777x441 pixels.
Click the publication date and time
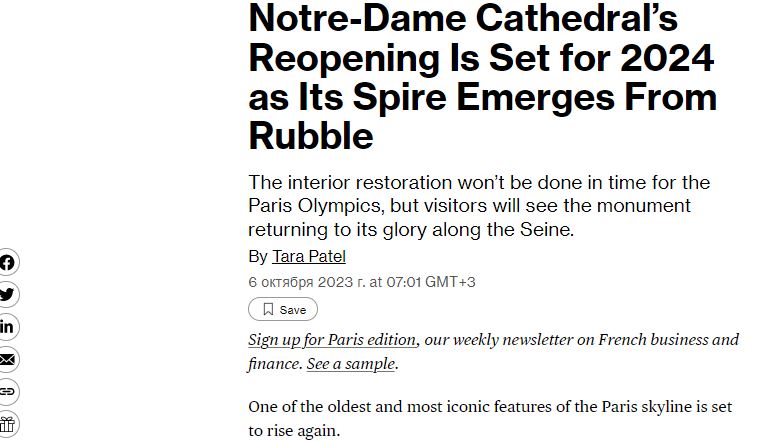coord(361,282)
